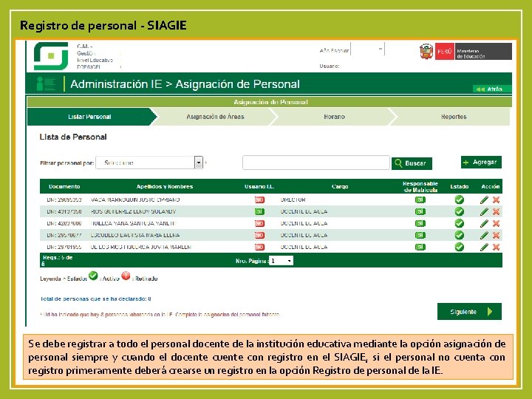
Task: Toggle Usuario IE 'NO' badge for De Los Rios
Action: [259, 247]
